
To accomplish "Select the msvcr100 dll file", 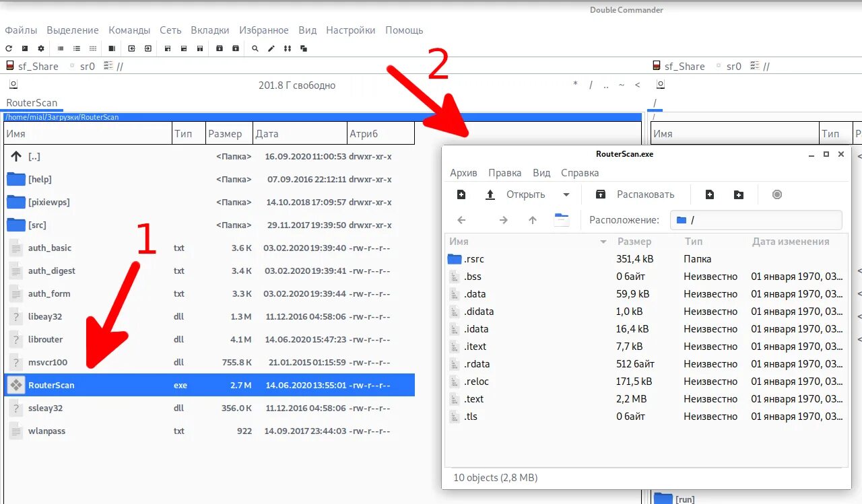I will pos(209,362).
